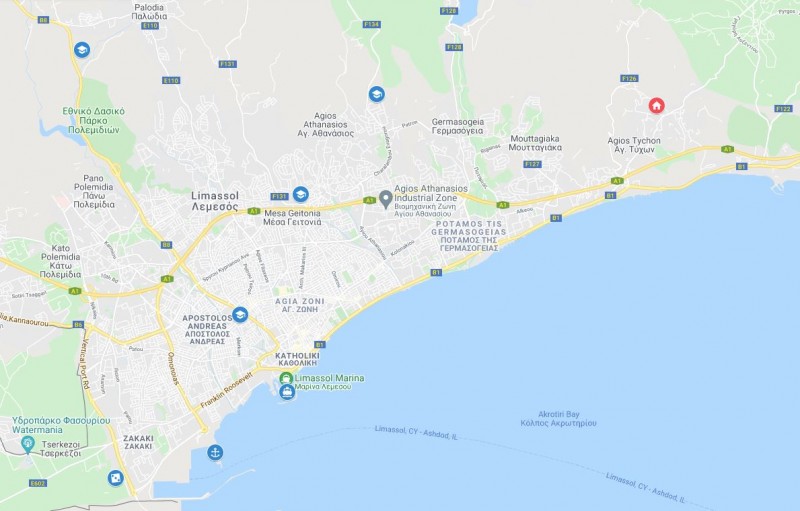Click the dice casino icon near Zakaki

(116, 478)
